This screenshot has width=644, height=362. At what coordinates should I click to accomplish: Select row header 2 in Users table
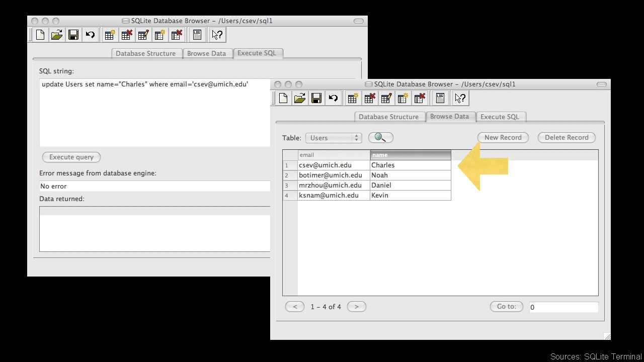pos(290,175)
